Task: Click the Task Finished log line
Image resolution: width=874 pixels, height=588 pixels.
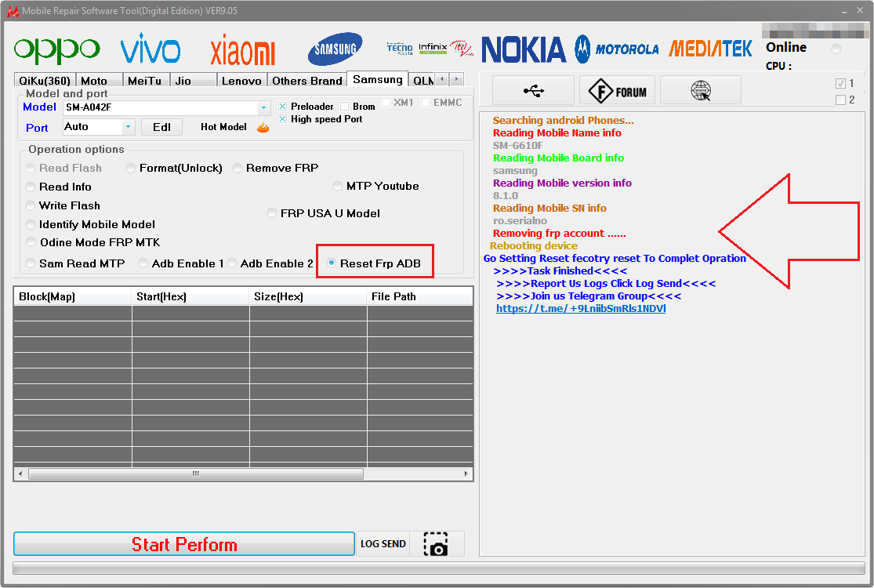Action: pos(560,270)
